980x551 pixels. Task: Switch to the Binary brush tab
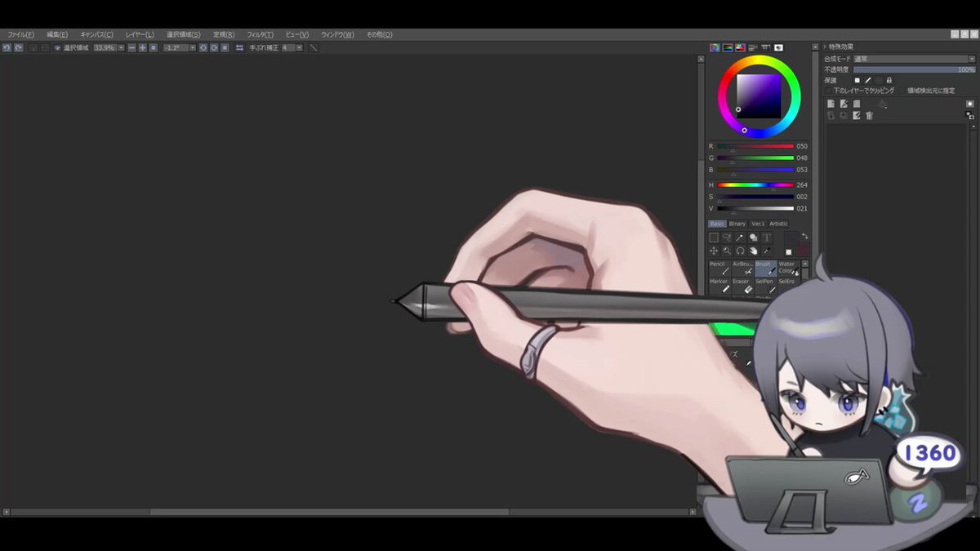coord(737,224)
